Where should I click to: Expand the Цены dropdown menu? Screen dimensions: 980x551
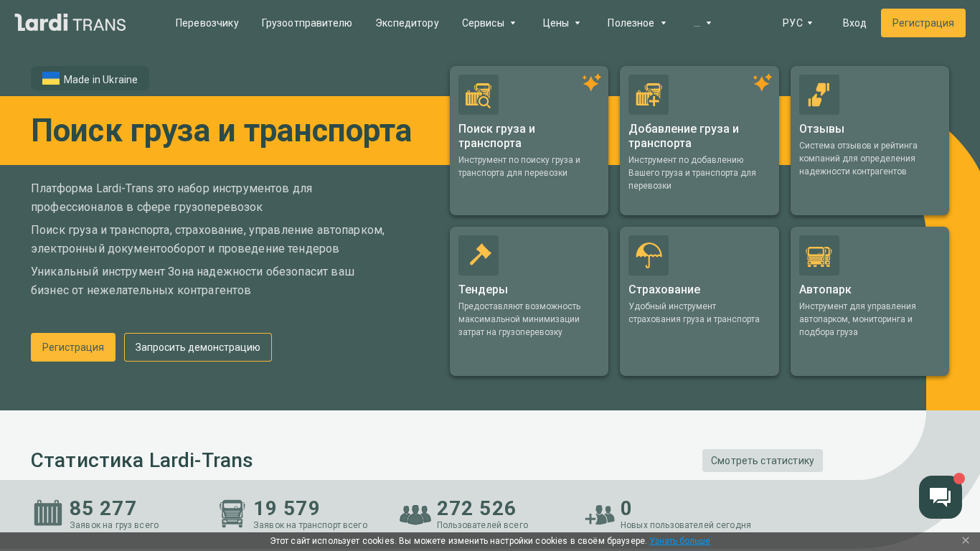(561, 23)
